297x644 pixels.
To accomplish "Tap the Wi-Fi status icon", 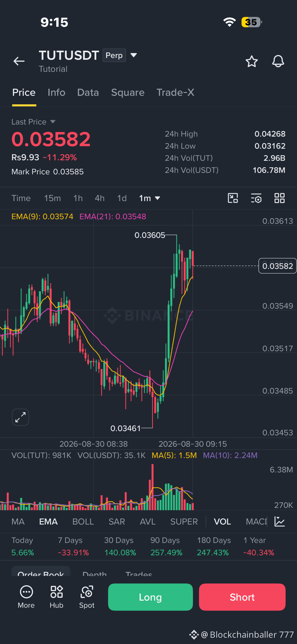I will point(230,22).
